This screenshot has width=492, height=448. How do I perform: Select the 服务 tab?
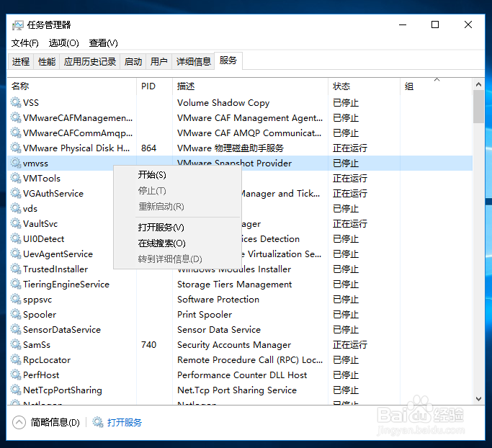(x=228, y=61)
